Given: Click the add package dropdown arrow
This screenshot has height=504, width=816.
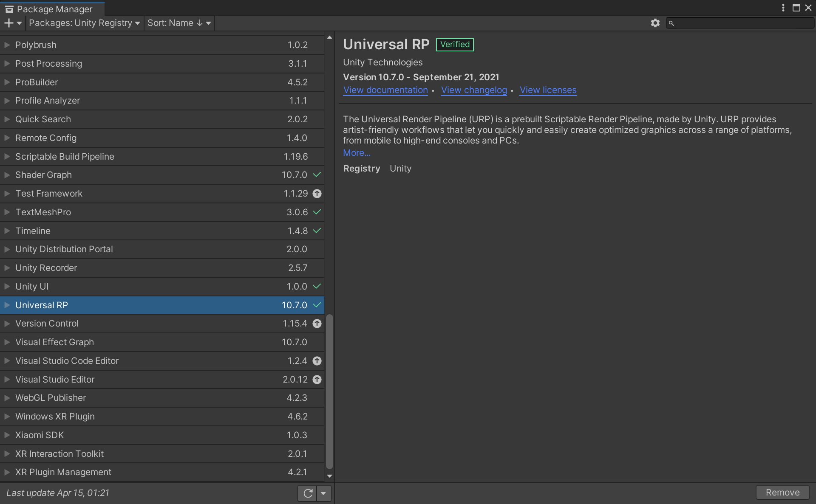Looking at the screenshot, I should point(19,23).
